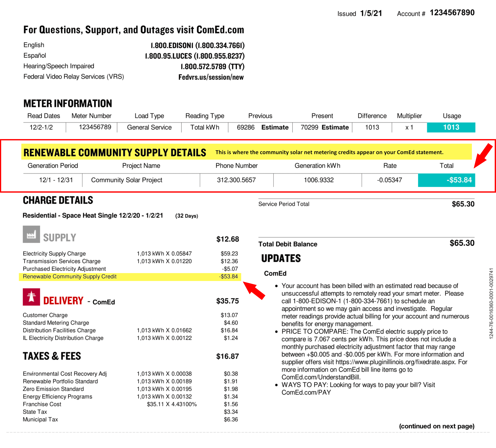Viewport: 496px width, 448px height.
Task: Click the METER INFORMATION heading
Action: click(68, 104)
